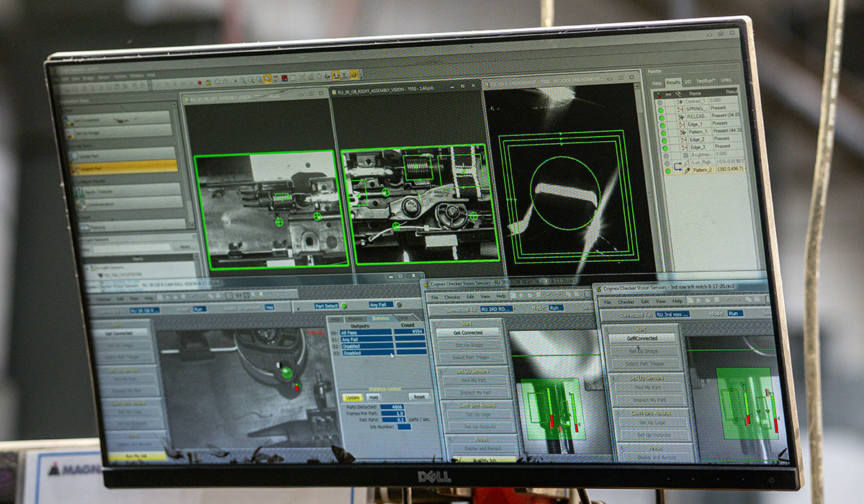Click the Reset button in Statistics Control
This screenshot has width=864, height=504.
[x=418, y=396]
